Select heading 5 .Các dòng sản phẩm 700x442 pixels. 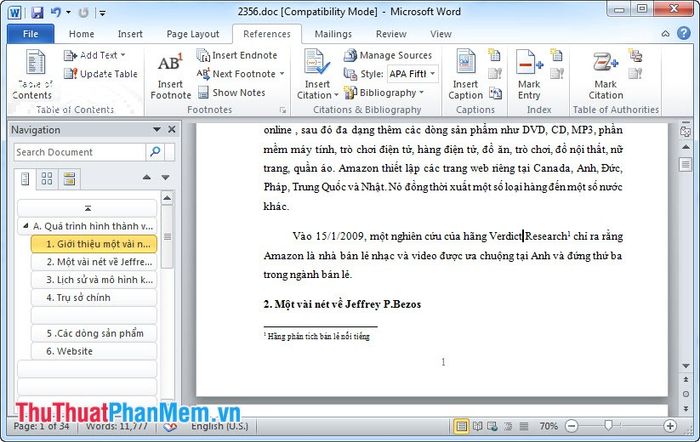(x=94, y=334)
